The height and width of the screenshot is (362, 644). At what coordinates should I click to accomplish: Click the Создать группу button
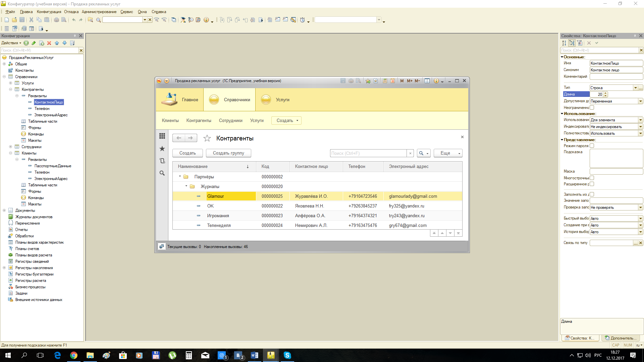228,153
